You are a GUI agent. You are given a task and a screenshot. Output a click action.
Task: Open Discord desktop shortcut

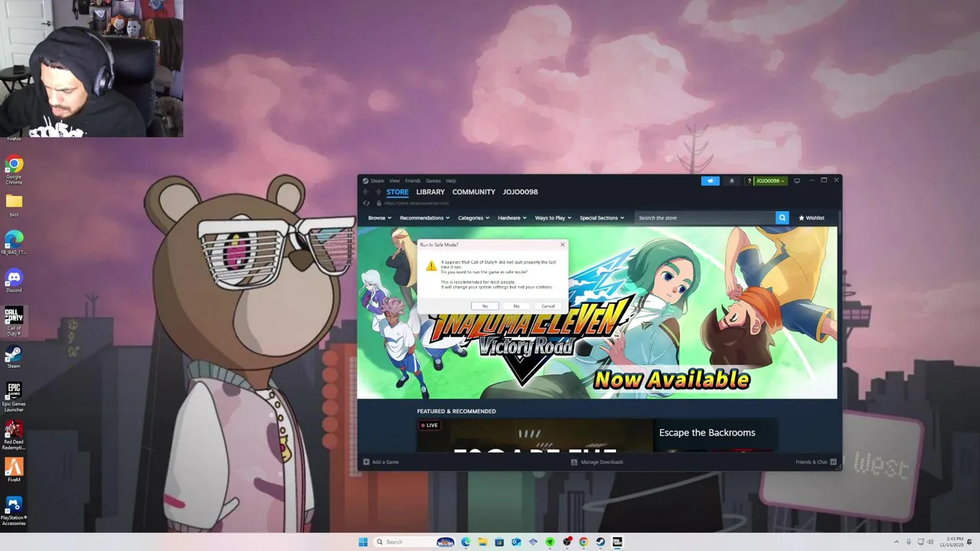coord(14,280)
